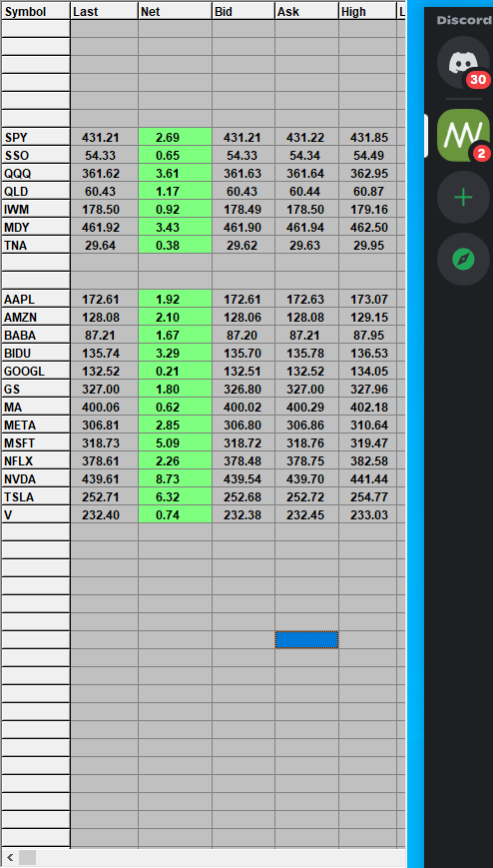Add a server with the plus icon
Image resolution: width=493 pixels, height=868 pixels.
click(463, 197)
